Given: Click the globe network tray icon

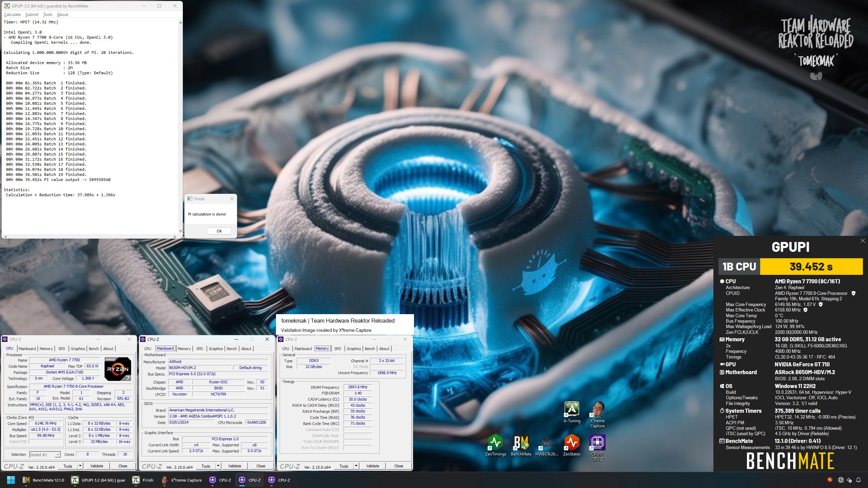Looking at the screenshot, I should click(841, 480).
